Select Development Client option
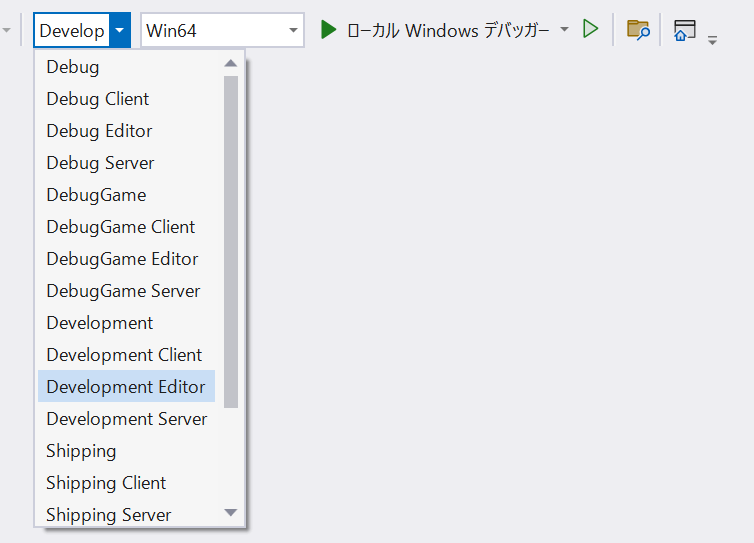The width and height of the screenshot is (754, 543). (x=126, y=354)
